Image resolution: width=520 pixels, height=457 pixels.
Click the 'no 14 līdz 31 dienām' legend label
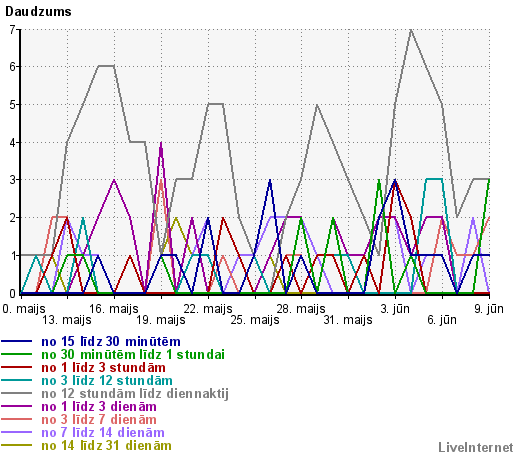click(x=106, y=446)
